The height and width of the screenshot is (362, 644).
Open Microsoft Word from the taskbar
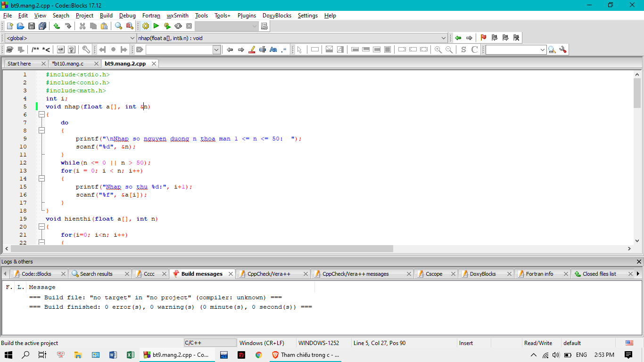click(x=113, y=355)
